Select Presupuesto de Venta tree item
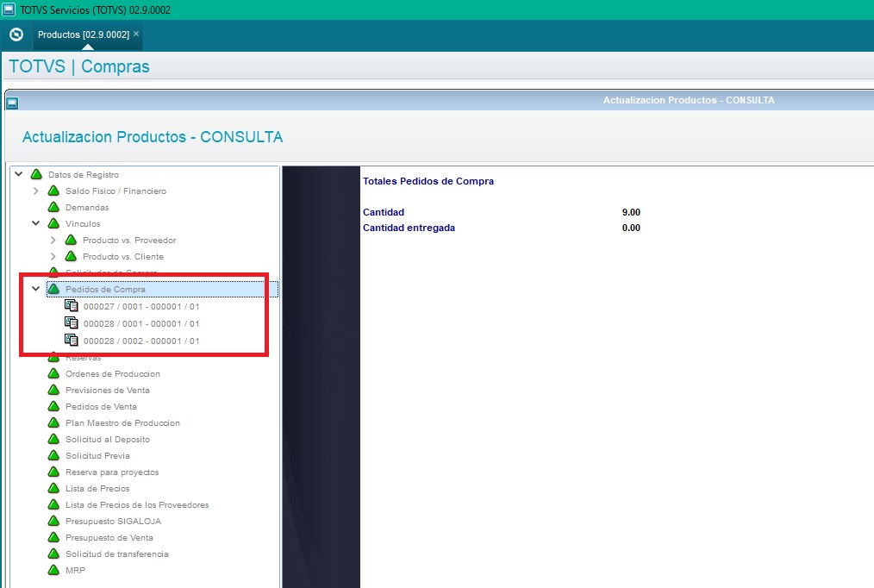874x588 pixels. click(109, 537)
